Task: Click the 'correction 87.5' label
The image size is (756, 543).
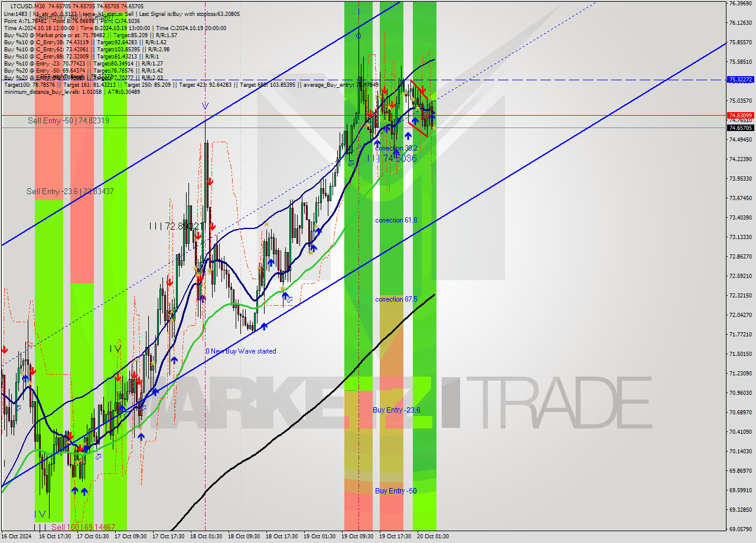Action: pos(396,299)
